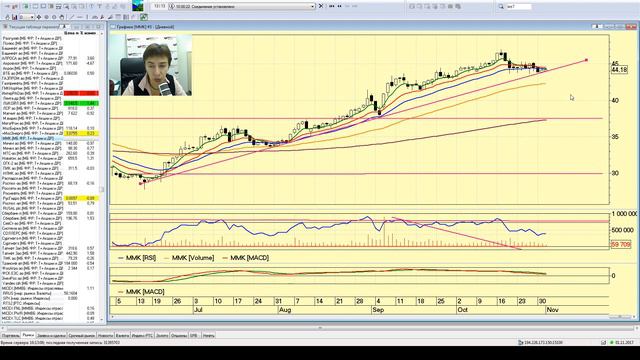This screenshot has width=640, height=360.
Task: Open the Заявки и сделки tab
Action: (x=51, y=336)
